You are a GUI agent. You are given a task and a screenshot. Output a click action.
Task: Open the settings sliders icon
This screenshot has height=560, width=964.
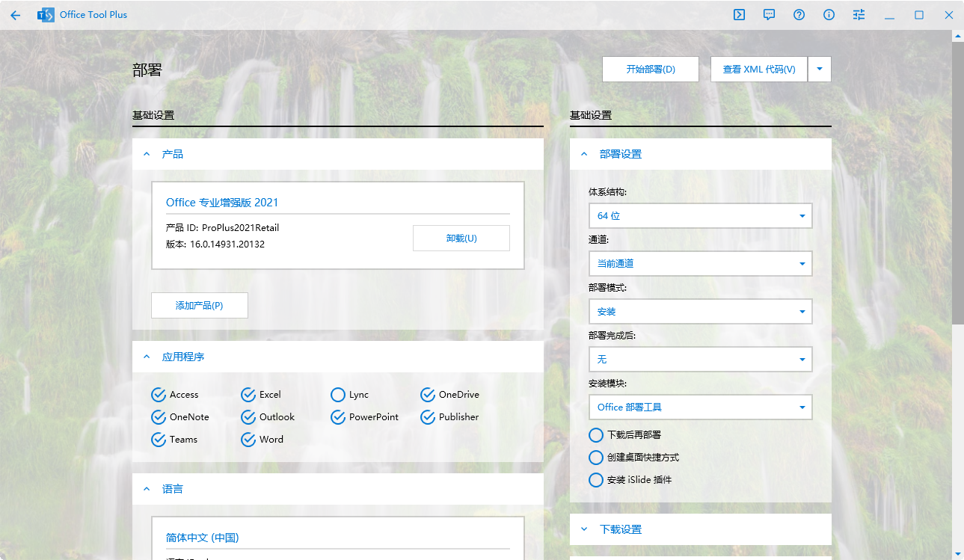click(x=859, y=15)
